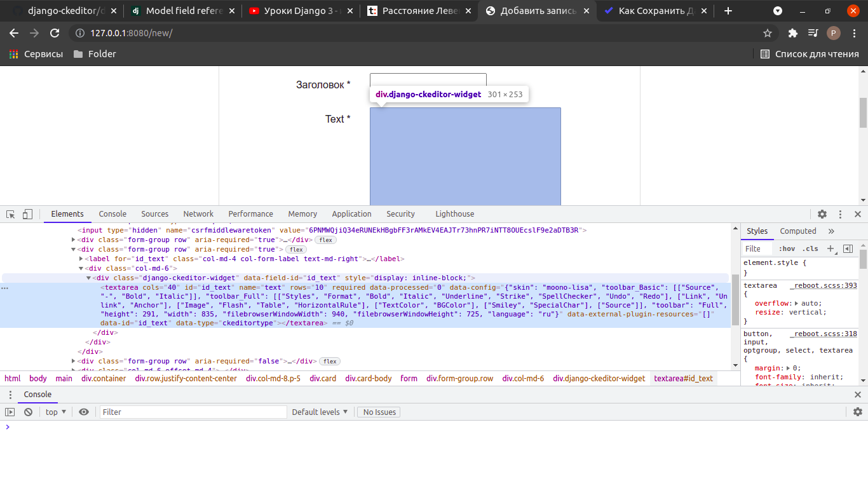The image size is (868, 488).
Task: Open the Chrome extensions puzzle icon
Action: 792,33
